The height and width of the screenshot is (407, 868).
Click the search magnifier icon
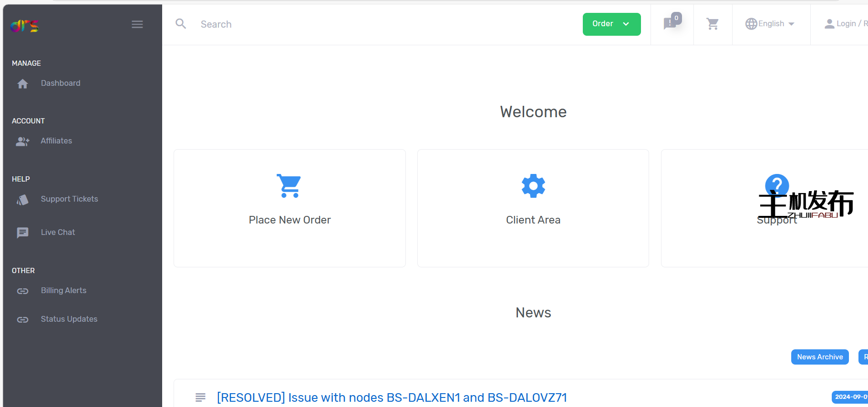click(181, 24)
